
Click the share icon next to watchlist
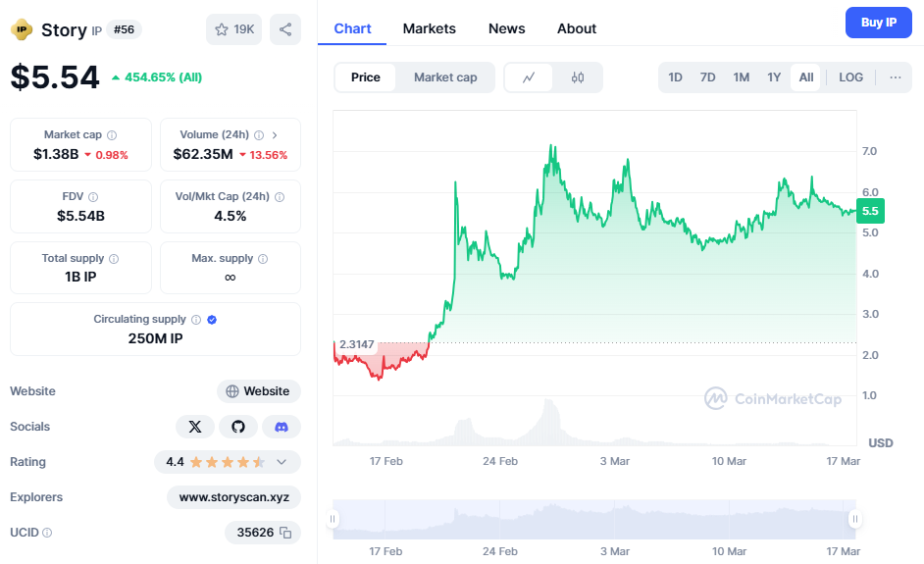coord(285,29)
